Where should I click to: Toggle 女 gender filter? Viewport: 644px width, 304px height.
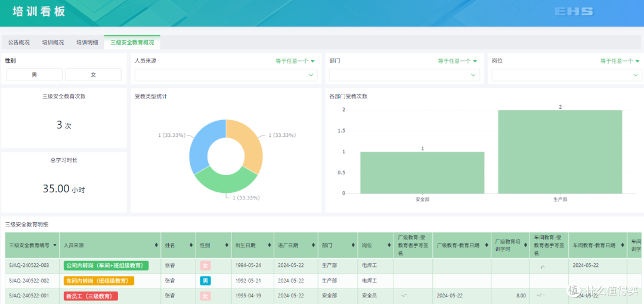tap(93, 75)
